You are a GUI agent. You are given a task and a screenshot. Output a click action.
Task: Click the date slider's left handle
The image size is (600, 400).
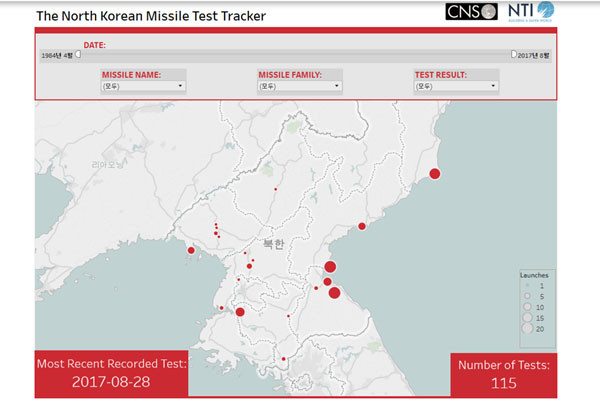(78, 54)
